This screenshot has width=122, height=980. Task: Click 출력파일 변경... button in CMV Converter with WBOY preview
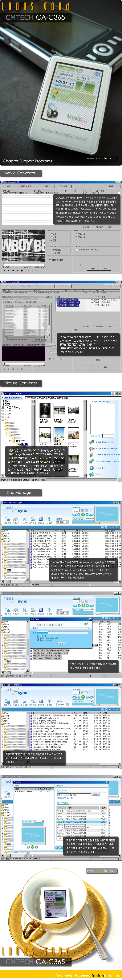point(26,186)
